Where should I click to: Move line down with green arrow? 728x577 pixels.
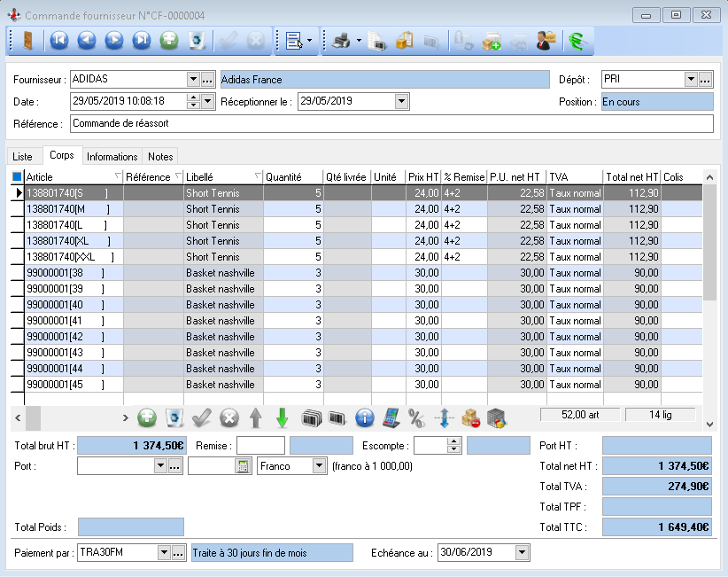click(283, 417)
